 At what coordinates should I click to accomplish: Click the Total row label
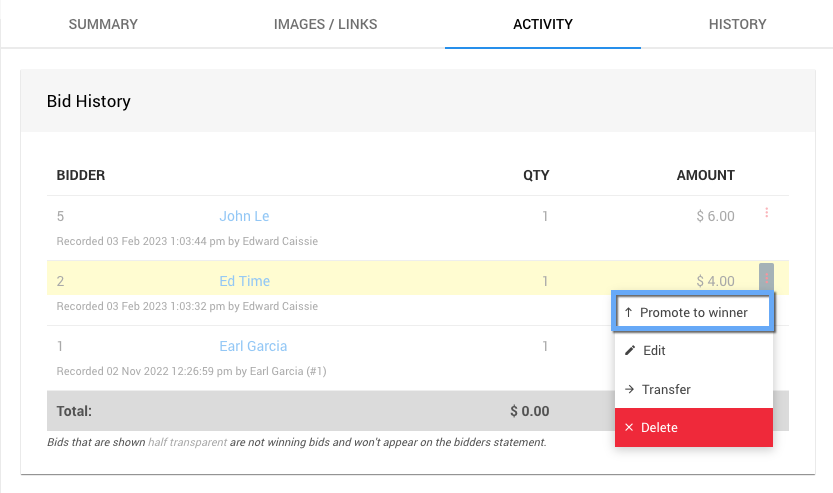[74, 410]
